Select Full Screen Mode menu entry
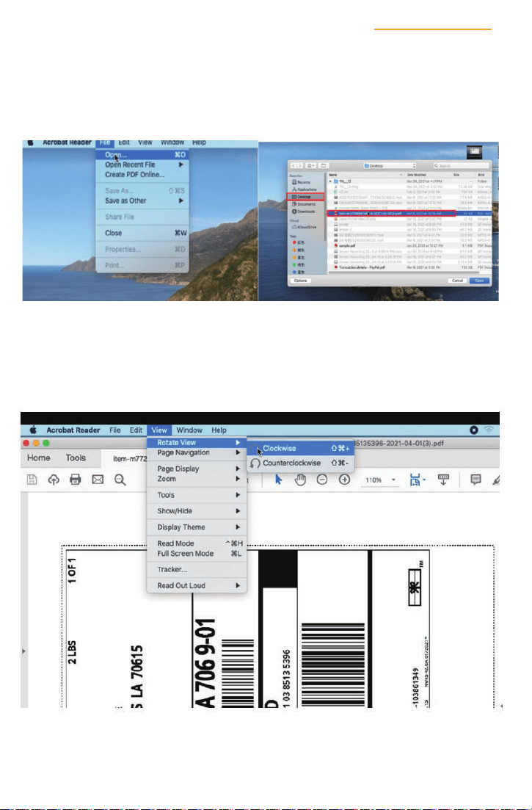The width and height of the screenshot is (532, 810). 197,553
